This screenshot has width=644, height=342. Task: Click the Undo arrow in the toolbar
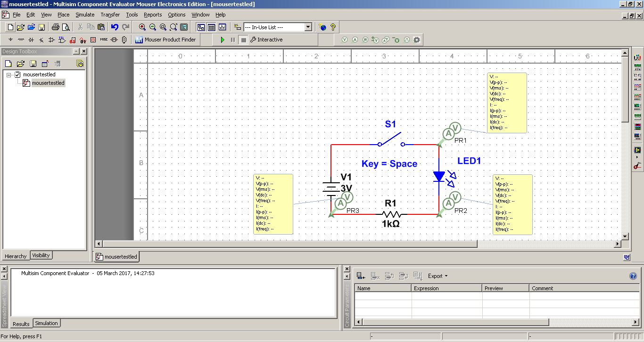(x=115, y=27)
